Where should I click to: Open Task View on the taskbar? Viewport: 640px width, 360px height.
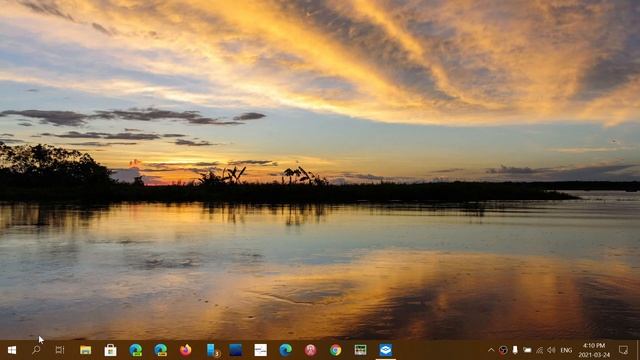[60, 350]
